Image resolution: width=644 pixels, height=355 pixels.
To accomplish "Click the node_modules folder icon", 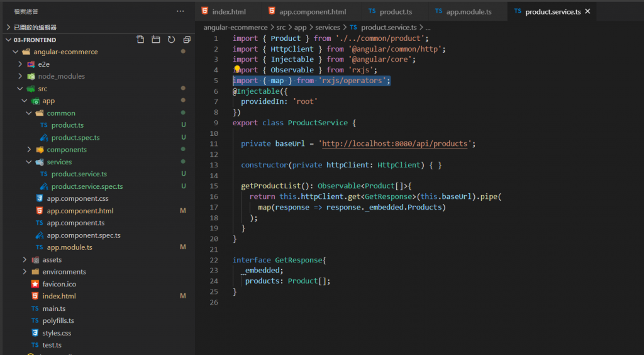I will click(x=31, y=76).
